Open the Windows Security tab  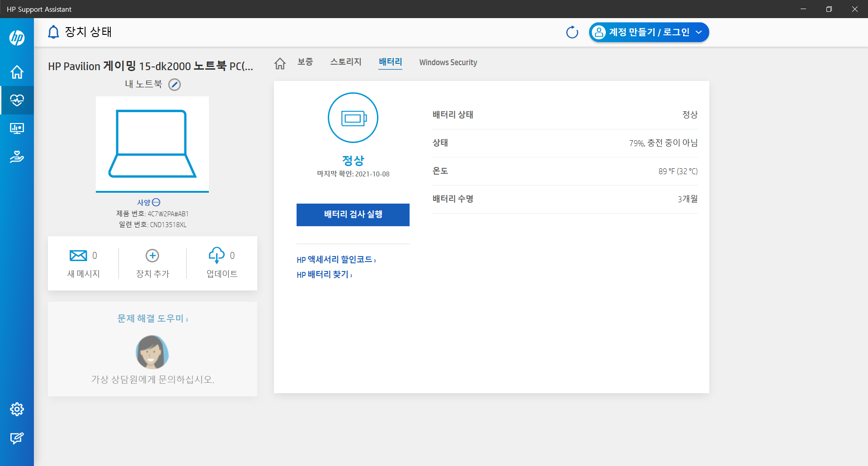[x=448, y=62]
